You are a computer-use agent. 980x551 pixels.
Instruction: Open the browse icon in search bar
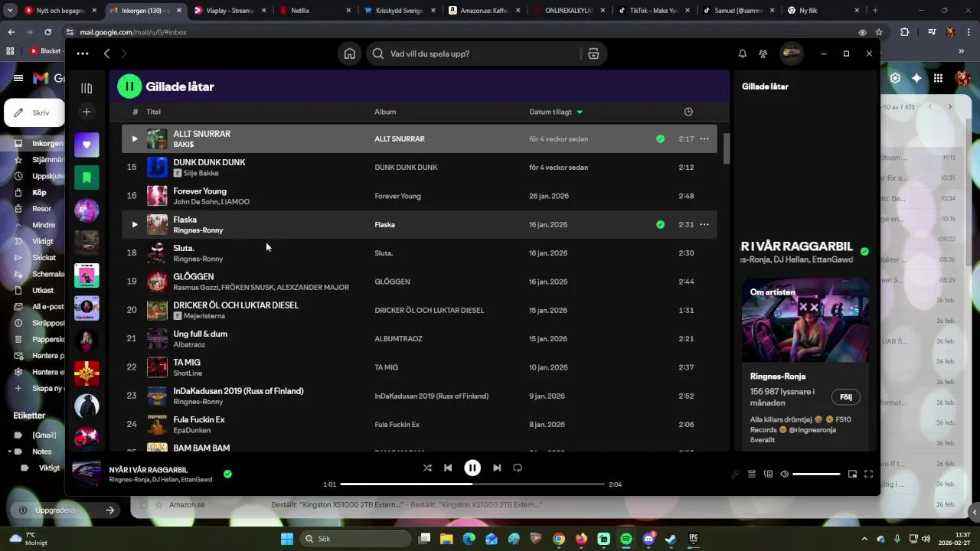click(x=593, y=54)
